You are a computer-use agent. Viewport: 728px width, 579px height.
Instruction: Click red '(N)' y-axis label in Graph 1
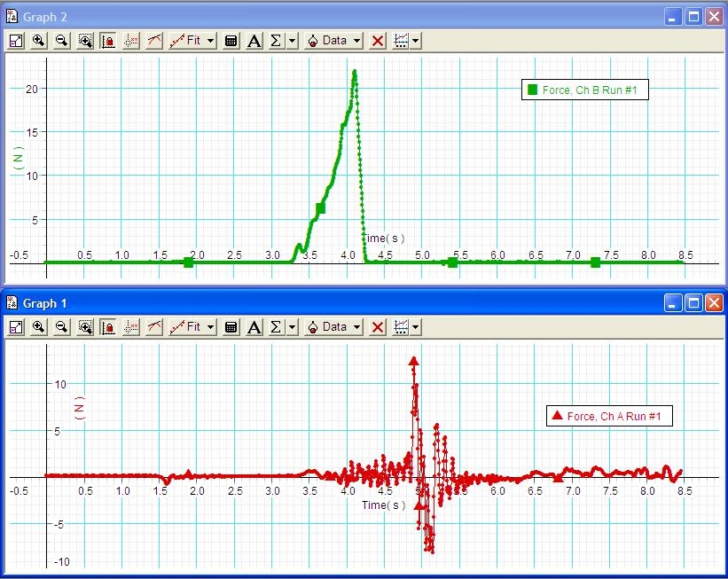click(x=80, y=408)
